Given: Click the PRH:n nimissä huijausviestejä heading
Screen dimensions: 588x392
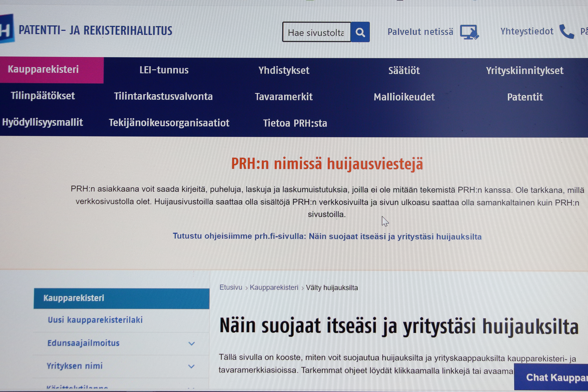Looking at the screenshot, I should [x=327, y=164].
